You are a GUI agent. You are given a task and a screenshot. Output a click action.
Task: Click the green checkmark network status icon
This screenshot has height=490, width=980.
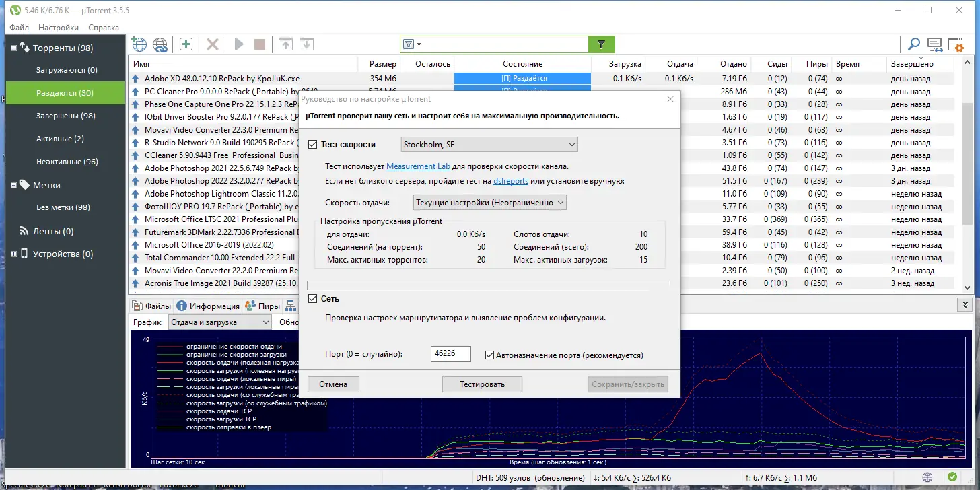pyautogui.click(x=952, y=477)
